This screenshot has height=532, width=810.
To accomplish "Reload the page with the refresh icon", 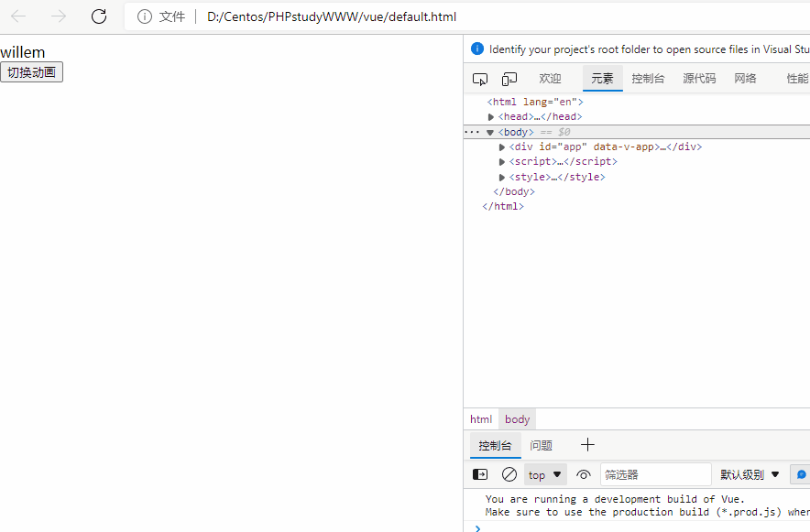I will pos(99,16).
